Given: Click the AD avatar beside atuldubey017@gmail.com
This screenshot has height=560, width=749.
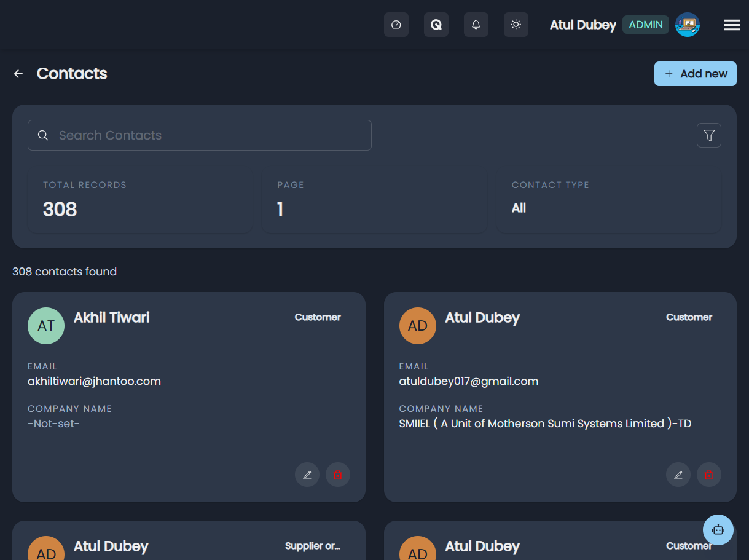Looking at the screenshot, I should [x=418, y=326].
